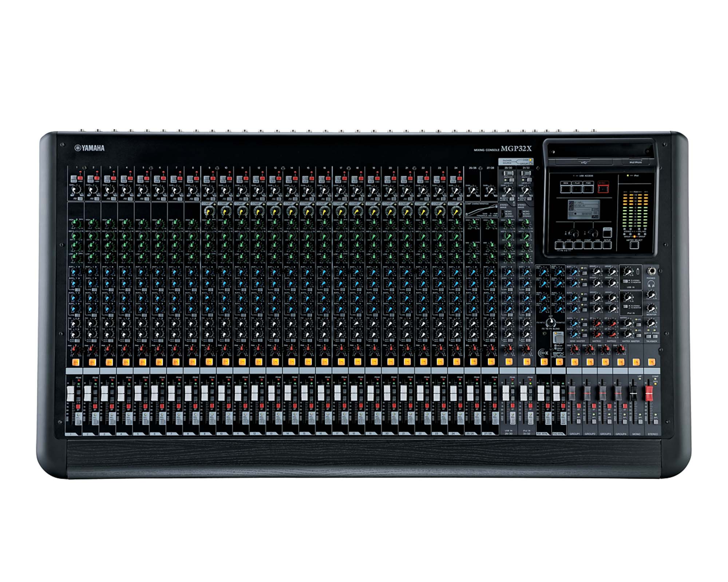The width and height of the screenshot is (728, 582).
Task: Toggle channel 1 red +48V phantom switch
Action: (x=80, y=179)
